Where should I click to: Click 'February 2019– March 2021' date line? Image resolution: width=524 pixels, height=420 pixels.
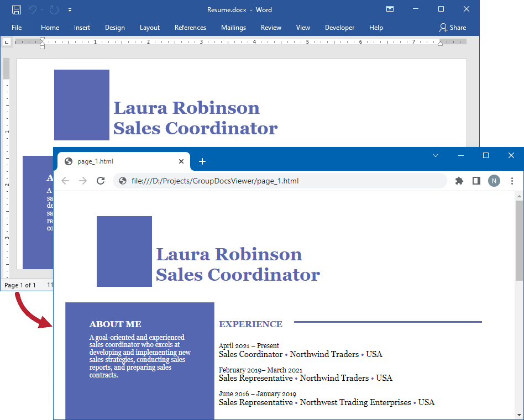pyautogui.click(x=261, y=370)
